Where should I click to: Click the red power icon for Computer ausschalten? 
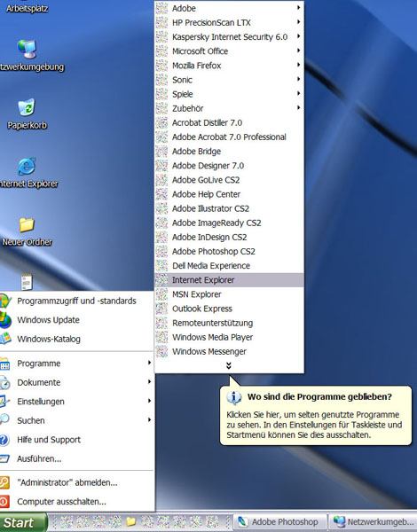click(4, 502)
